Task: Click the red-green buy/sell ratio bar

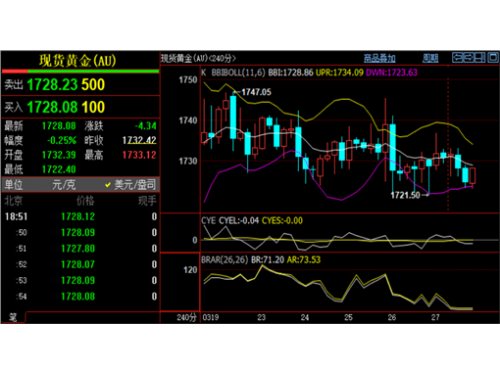Action: click(x=81, y=71)
